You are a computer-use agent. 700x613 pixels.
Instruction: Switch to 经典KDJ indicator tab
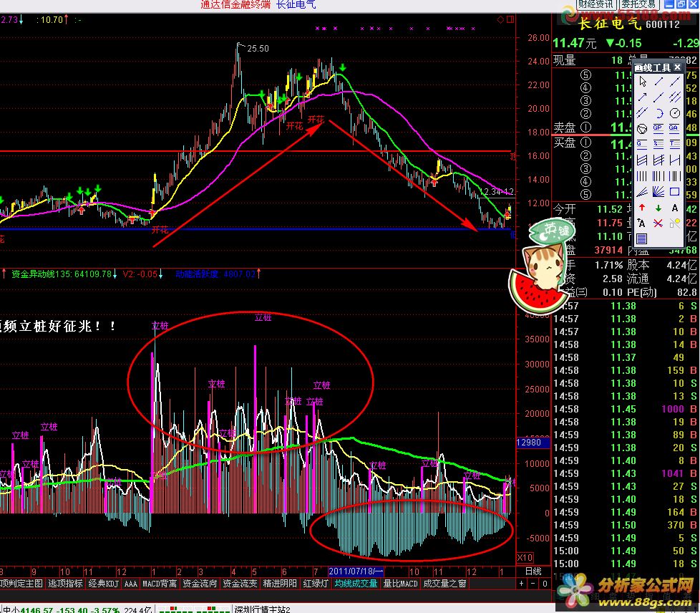tap(104, 584)
